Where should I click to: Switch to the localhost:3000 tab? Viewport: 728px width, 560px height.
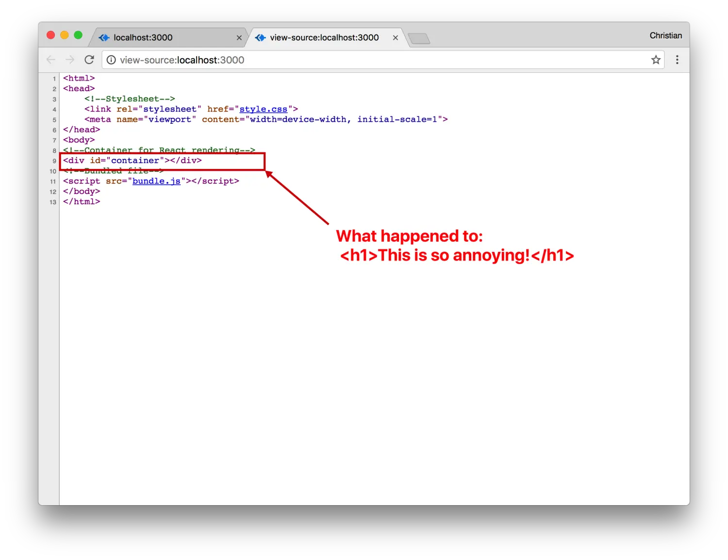168,37
